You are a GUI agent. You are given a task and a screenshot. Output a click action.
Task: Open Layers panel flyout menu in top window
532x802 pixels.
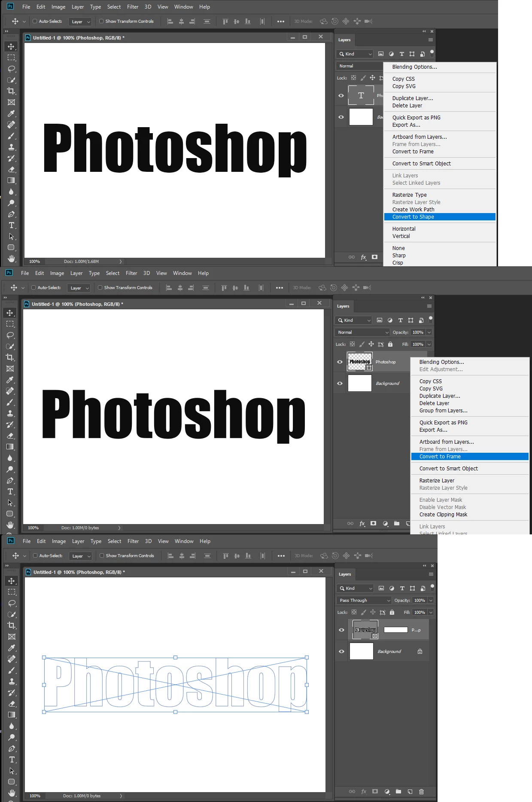point(430,40)
